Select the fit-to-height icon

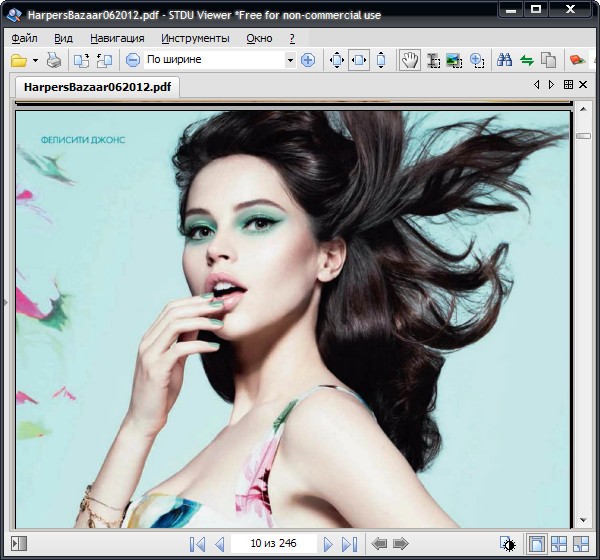pyautogui.click(x=381, y=61)
